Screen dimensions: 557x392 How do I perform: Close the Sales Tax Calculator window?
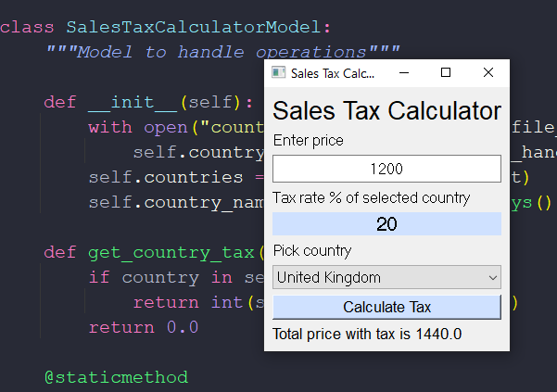click(x=488, y=72)
